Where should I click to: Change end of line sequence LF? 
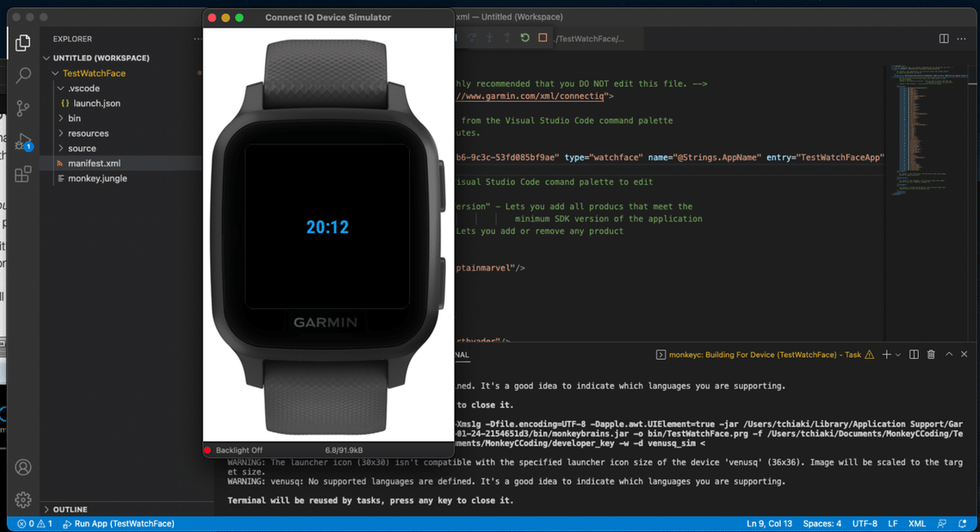point(893,523)
